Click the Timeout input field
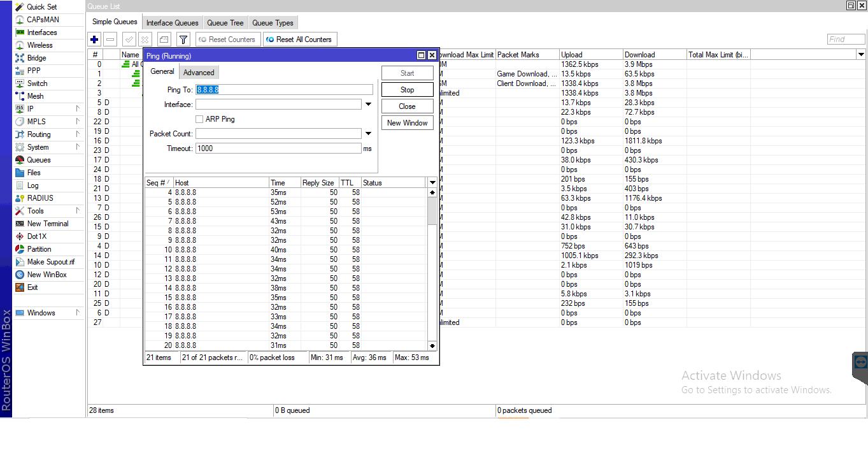Screen dimensions: 868x455 coord(278,148)
